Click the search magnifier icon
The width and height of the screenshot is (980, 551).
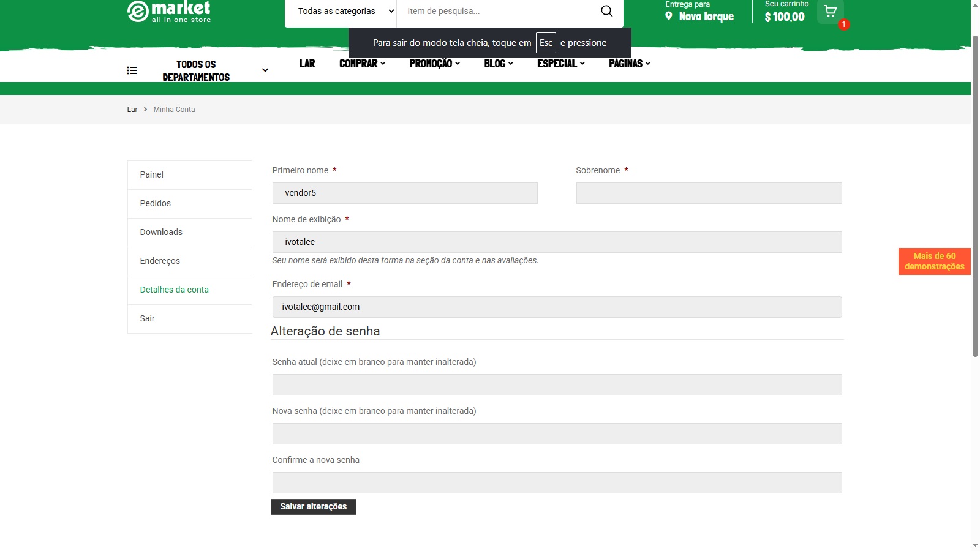pyautogui.click(x=606, y=11)
